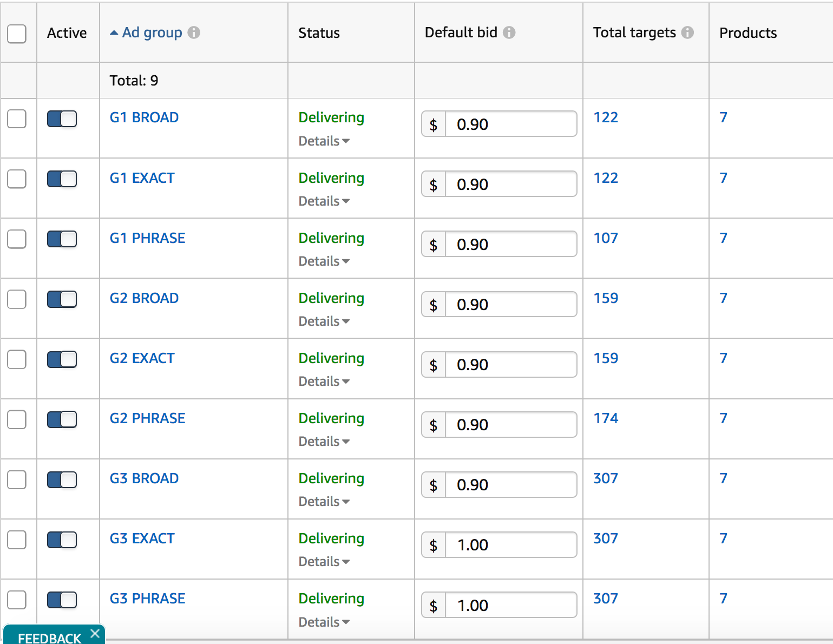The width and height of the screenshot is (833, 644).
Task: Toggle the active switch for G3 BROAD
Action: point(62,479)
